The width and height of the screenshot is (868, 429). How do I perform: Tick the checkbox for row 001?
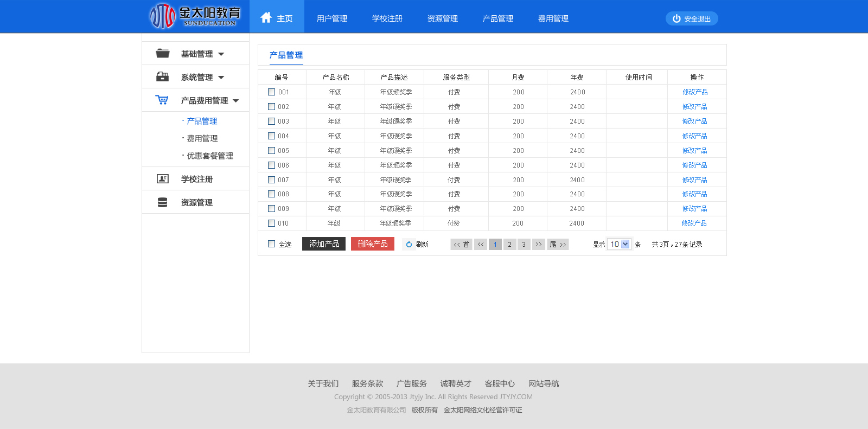click(271, 92)
